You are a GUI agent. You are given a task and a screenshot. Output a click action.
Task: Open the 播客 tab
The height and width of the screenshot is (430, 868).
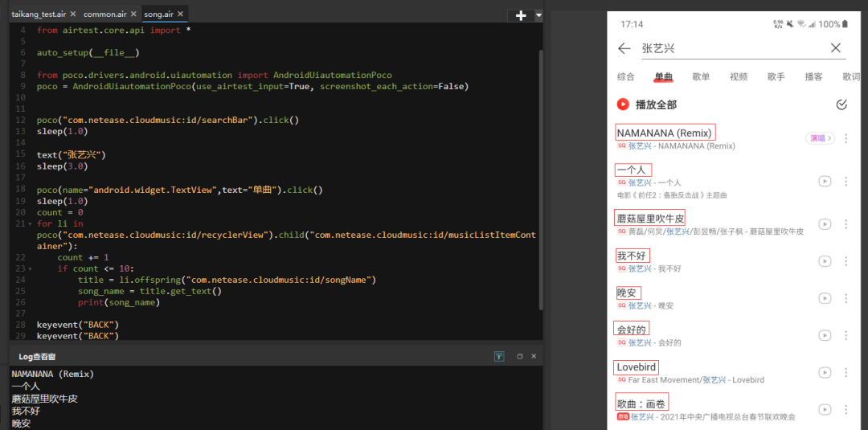tap(813, 77)
